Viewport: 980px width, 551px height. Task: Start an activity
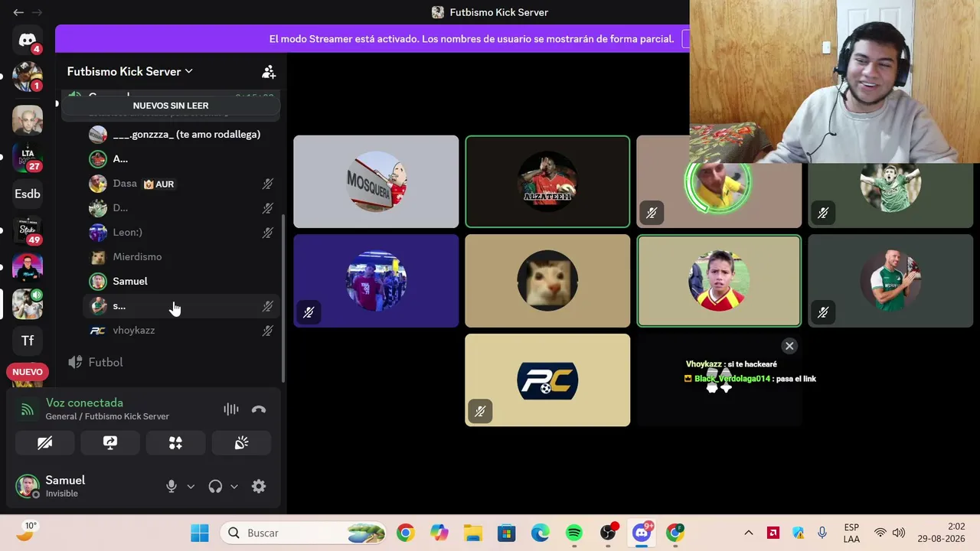tap(175, 443)
